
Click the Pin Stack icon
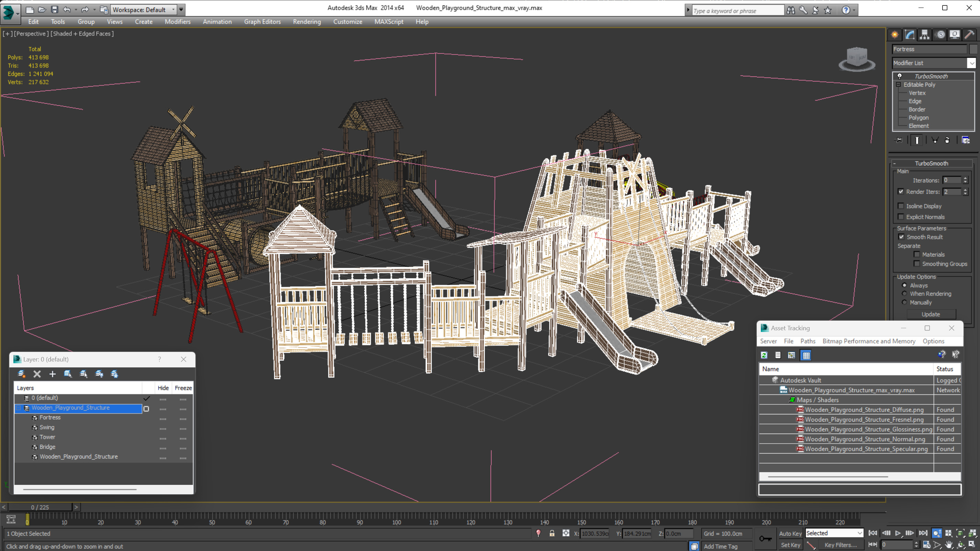(899, 140)
